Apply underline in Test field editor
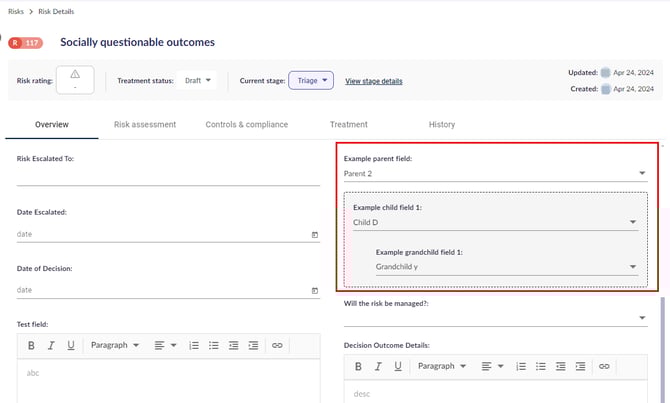This screenshot has height=403, width=670. click(x=71, y=345)
